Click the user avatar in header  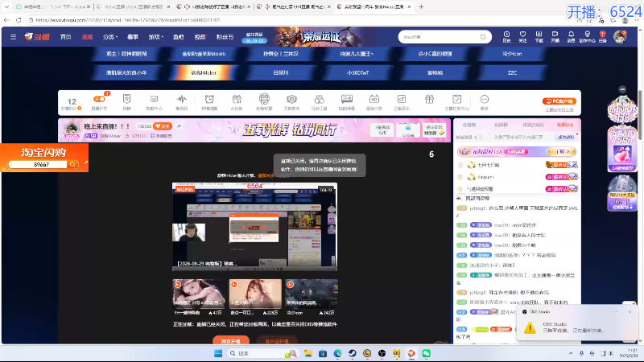620,36
